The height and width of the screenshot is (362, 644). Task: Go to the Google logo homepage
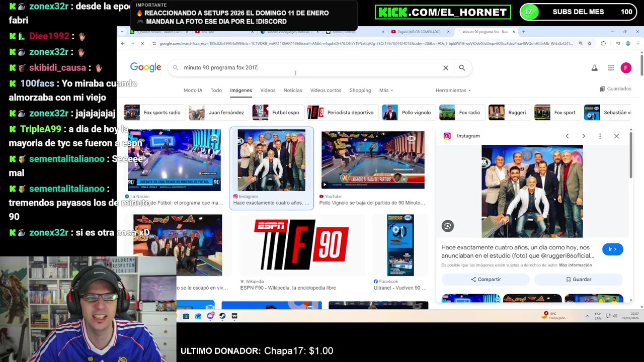tap(145, 67)
